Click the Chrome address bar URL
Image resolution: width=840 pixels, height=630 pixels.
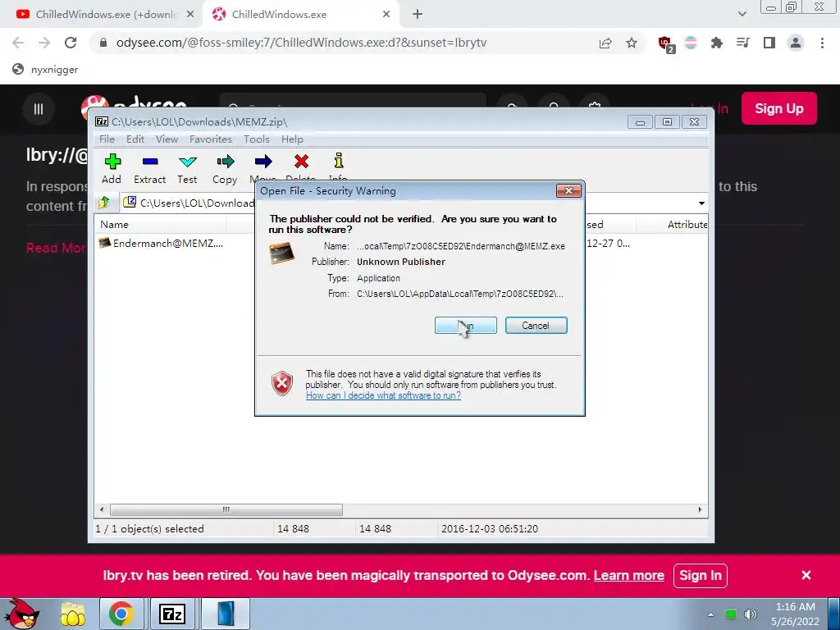point(301,43)
